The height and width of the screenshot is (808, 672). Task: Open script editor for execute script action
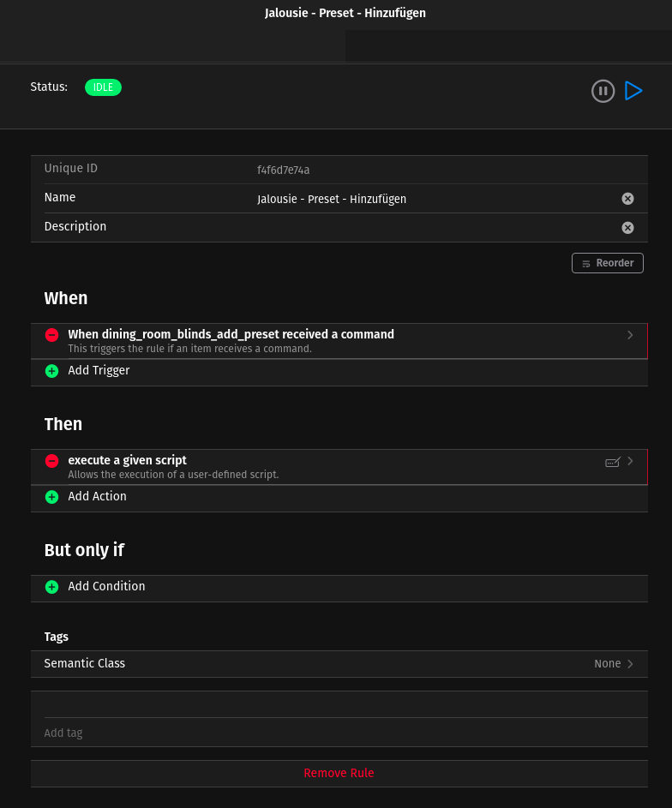(x=612, y=462)
